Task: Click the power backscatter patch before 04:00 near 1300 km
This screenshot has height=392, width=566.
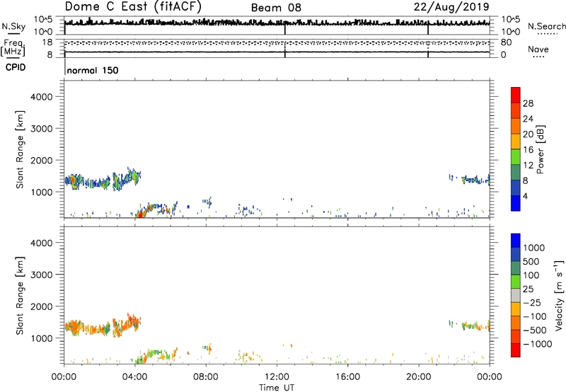Action: click(x=103, y=179)
